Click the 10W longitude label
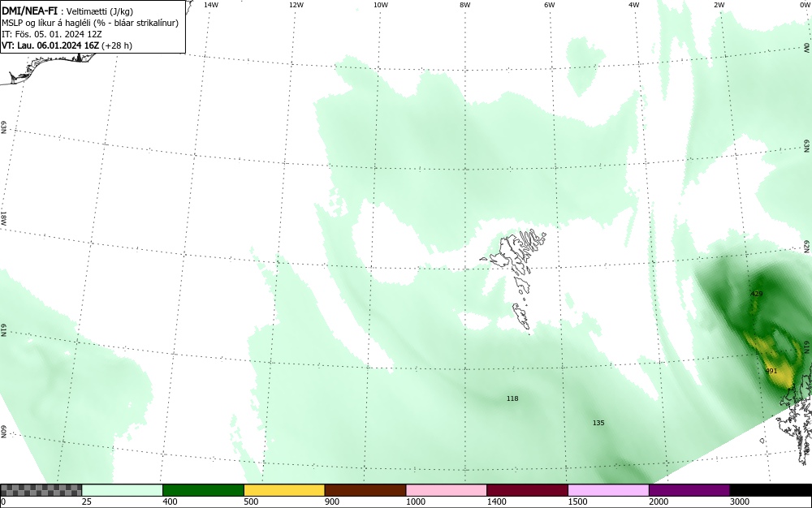 point(381,5)
